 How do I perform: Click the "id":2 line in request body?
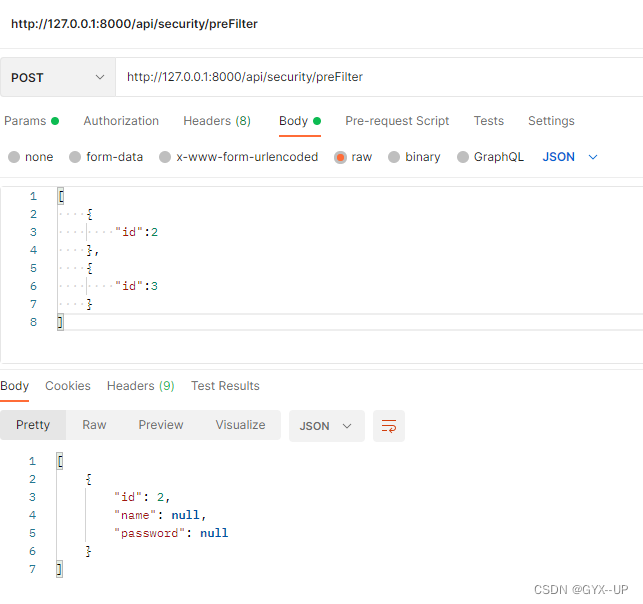(136, 232)
